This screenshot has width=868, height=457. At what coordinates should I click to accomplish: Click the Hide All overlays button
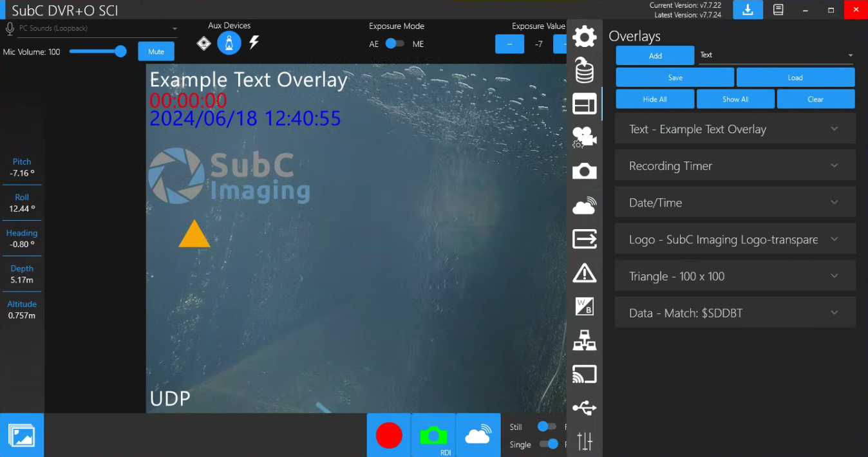(655, 99)
